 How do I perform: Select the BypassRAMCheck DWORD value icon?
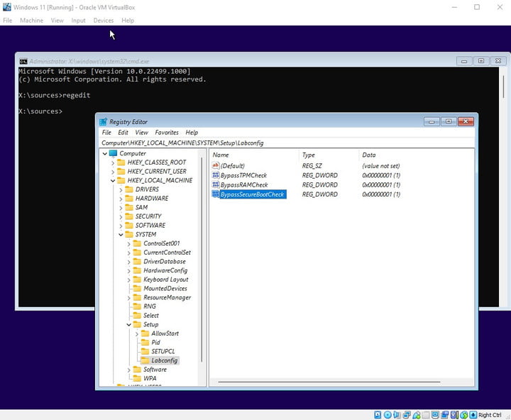pos(216,184)
